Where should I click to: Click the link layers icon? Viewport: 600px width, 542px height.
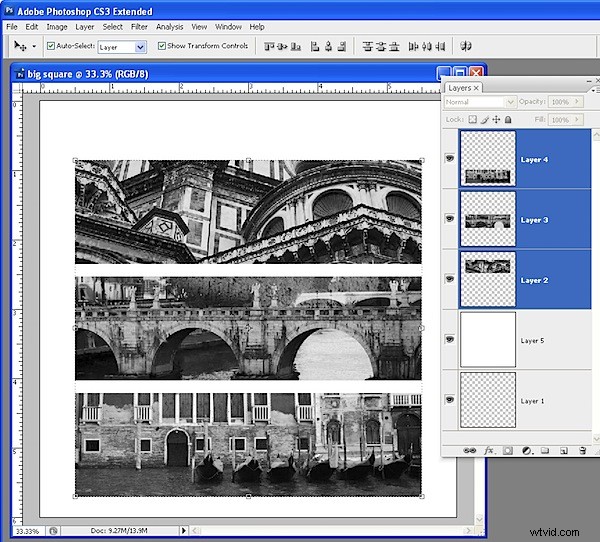(x=470, y=451)
